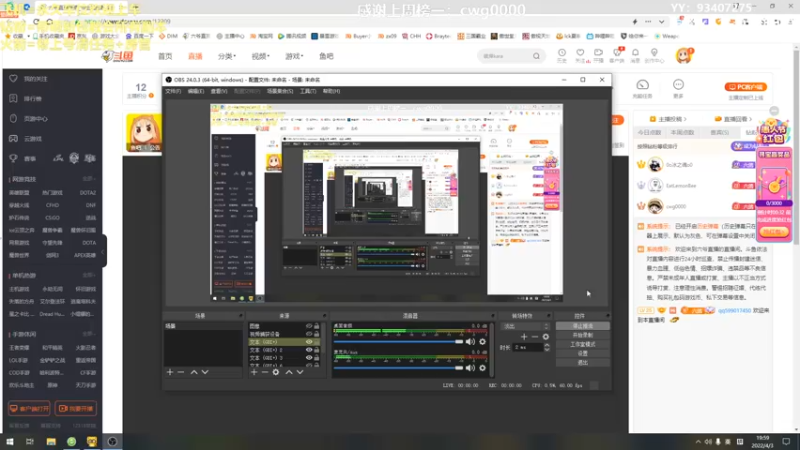800x450 pixels.
Task: Open the 帮助(H) menu in OBS
Action: (x=331, y=91)
